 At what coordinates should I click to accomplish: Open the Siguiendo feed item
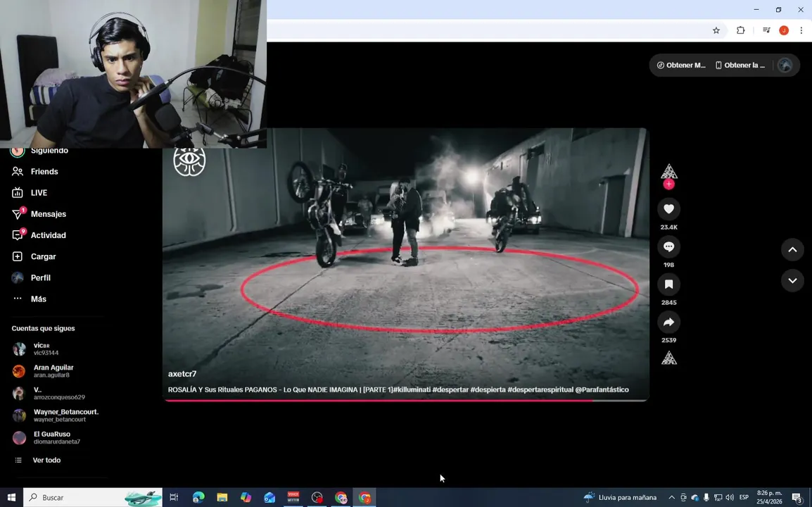coord(49,151)
